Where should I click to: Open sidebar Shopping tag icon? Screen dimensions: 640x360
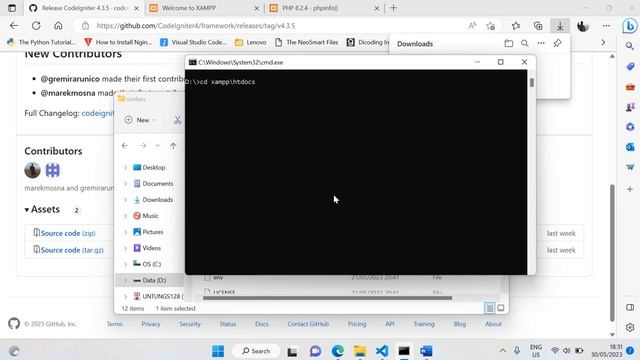coord(630,67)
